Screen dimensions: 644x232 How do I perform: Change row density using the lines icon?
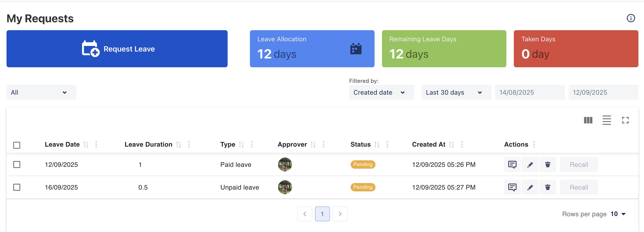(x=607, y=120)
